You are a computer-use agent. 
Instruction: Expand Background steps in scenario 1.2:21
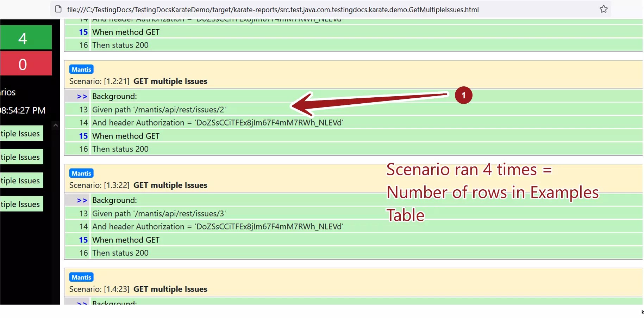(82, 96)
